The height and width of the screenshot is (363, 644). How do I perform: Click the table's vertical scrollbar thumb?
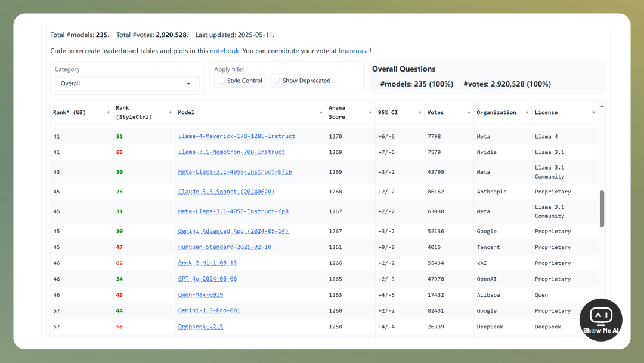click(602, 208)
